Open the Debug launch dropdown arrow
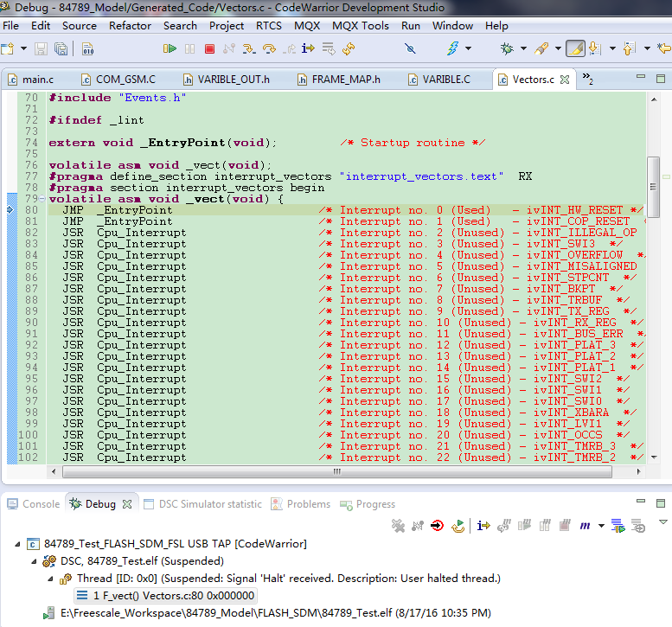The height and width of the screenshot is (627, 672). pyautogui.click(x=523, y=48)
